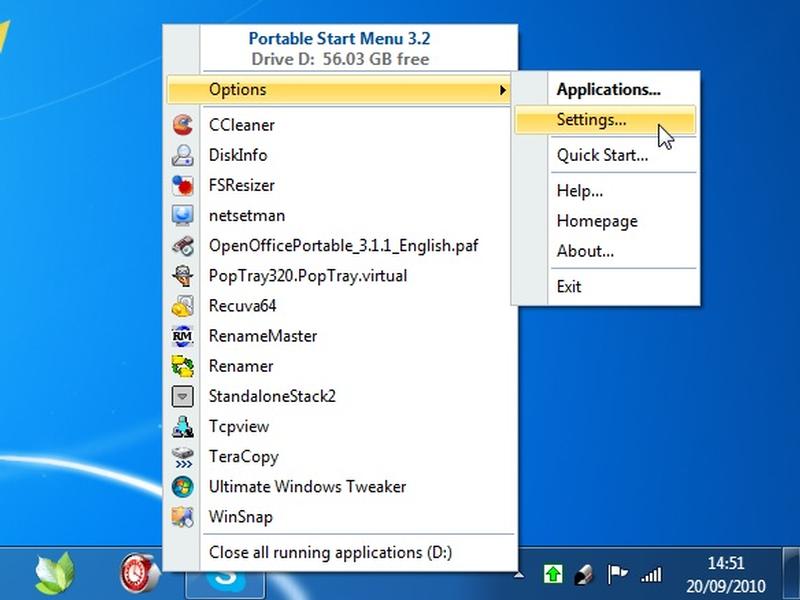Click the Tcpview network icon

pos(183,427)
